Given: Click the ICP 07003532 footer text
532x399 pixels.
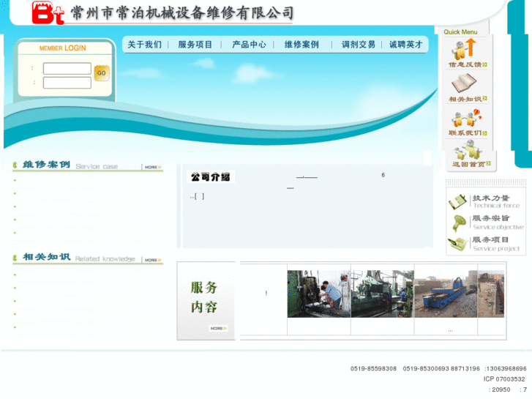Looking at the screenshot, I should pos(504,379).
